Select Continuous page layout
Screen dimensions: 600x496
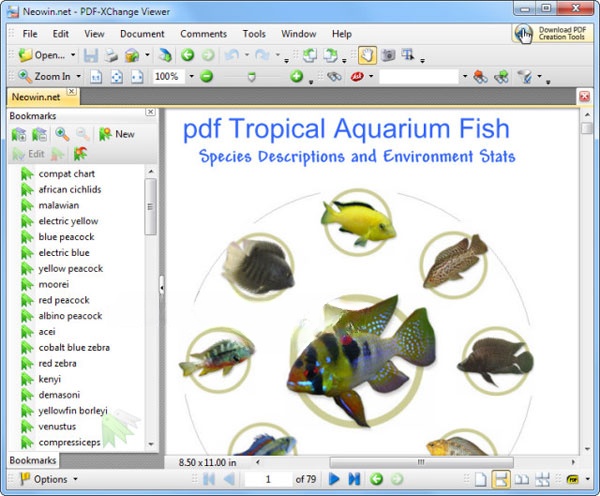click(x=501, y=480)
